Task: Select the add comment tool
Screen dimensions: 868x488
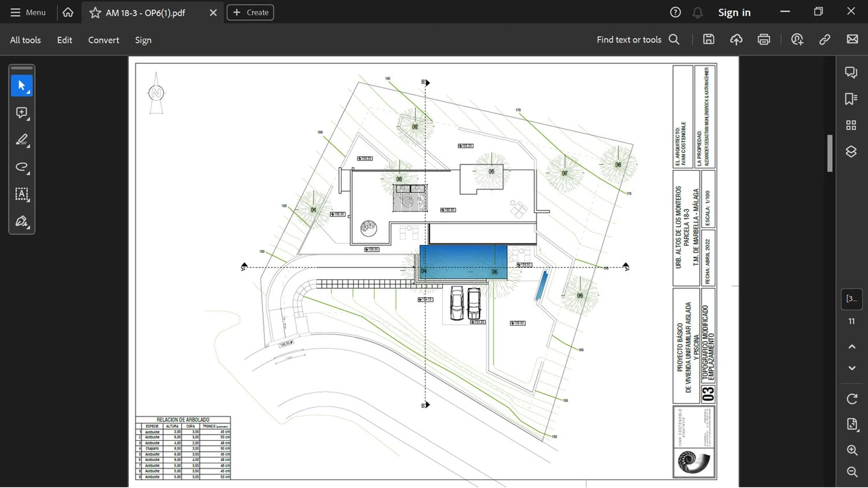Action: click(x=21, y=113)
